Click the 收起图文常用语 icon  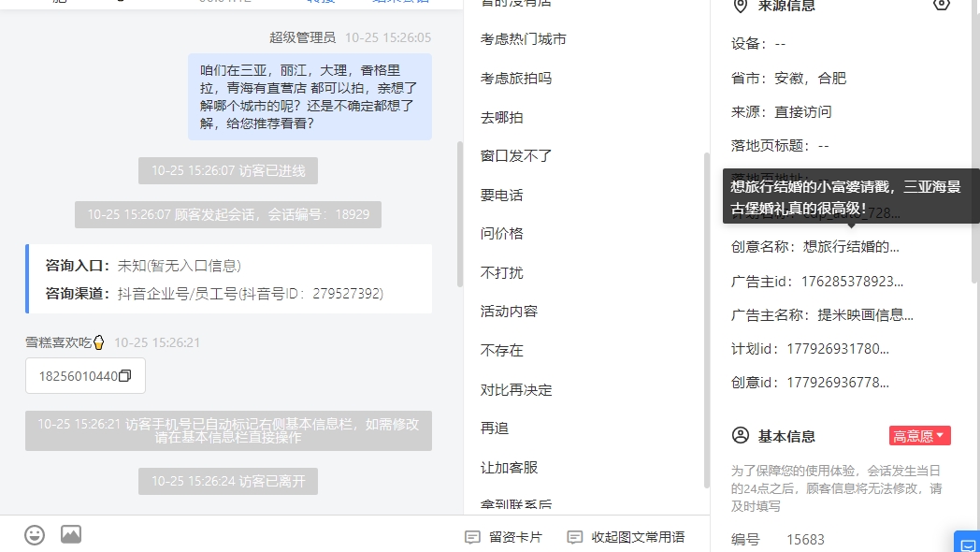pos(574,537)
